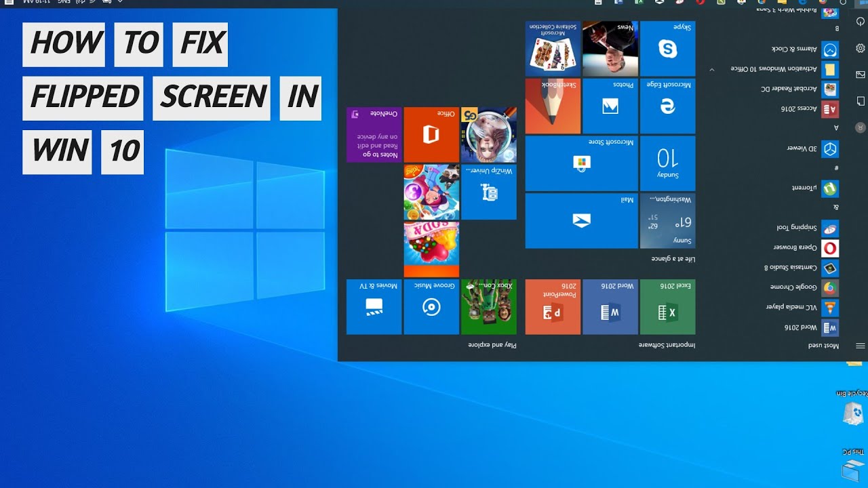Open Google Chrome from Most used
The image size is (868, 488).
tap(805, 287)
